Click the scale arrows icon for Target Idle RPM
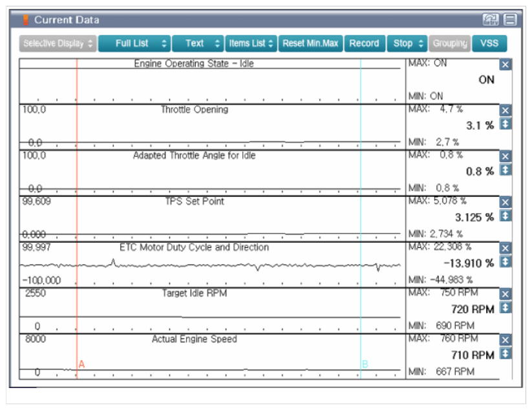The height and width of the screenshot is (410, 532). tap(505, 307)
